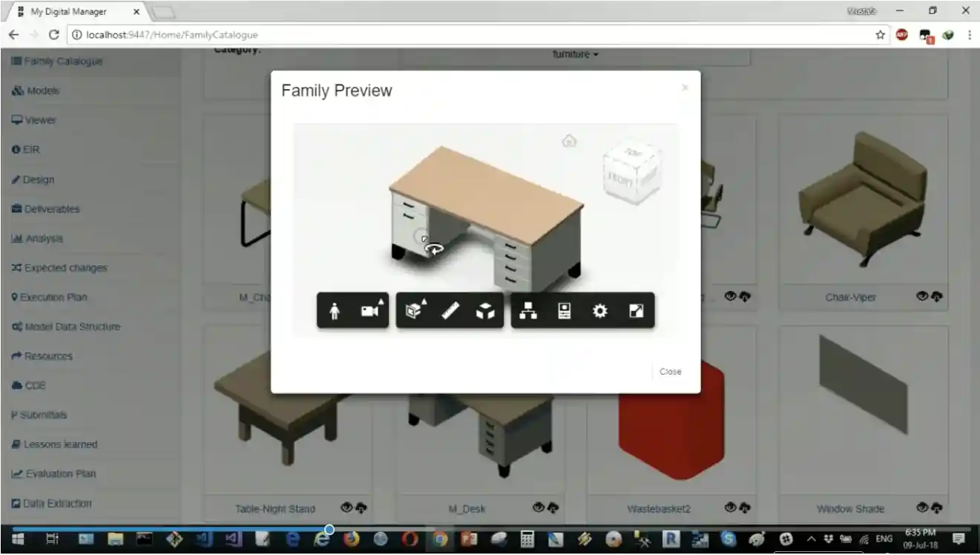
Task: Click the 3D cube view tool
Action: click(x=486, y=310)
